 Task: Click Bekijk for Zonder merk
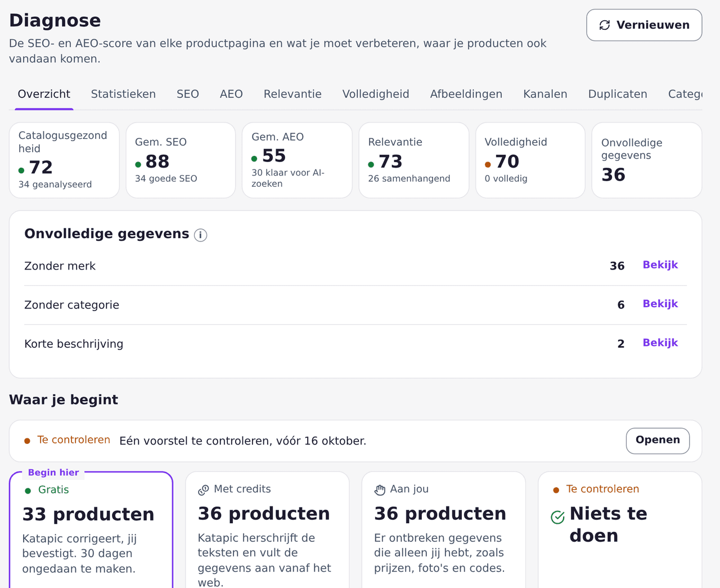tap(660, 265)
